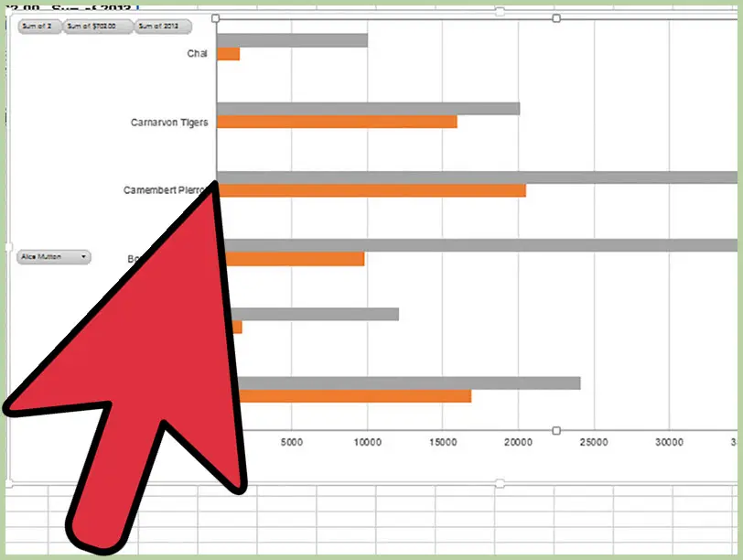Viewport: 743px width, 560px height.
Task: Select the 10000 value axis label
Action: tap(367, 442)
